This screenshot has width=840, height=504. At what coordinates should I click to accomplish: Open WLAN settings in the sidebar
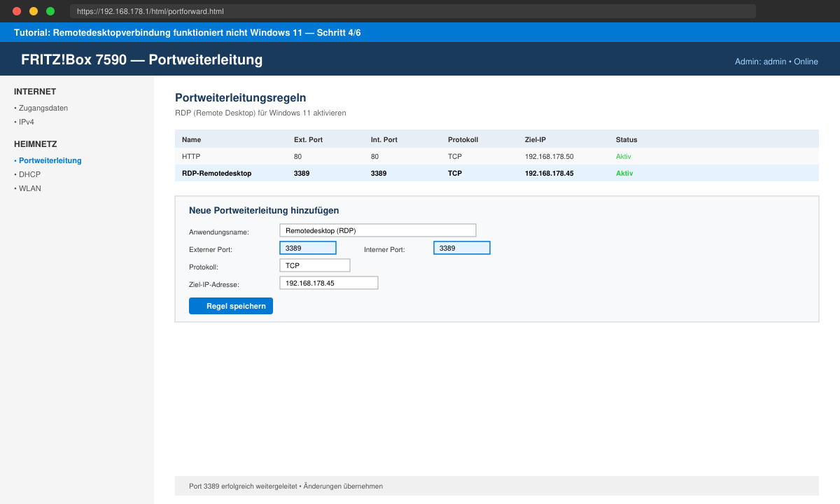pyautogui.click(x=27, y=188)
